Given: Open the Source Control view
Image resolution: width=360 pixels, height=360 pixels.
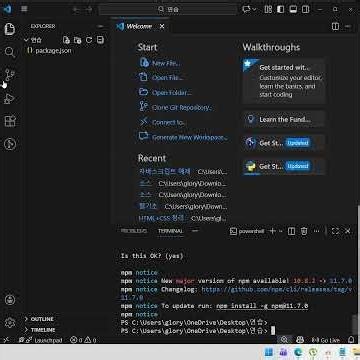Looking at the screenshot, I should pos(10,75).
